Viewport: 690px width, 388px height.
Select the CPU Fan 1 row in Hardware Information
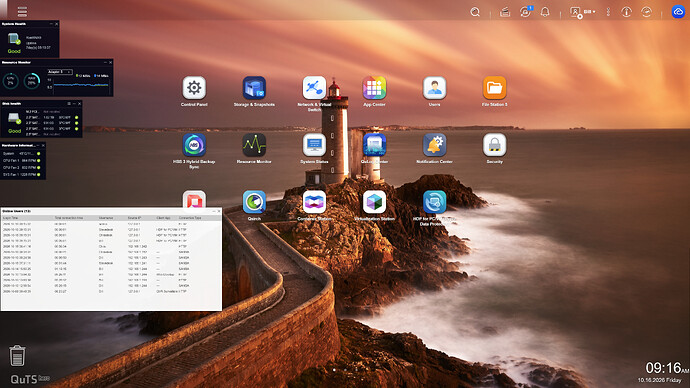22,161
